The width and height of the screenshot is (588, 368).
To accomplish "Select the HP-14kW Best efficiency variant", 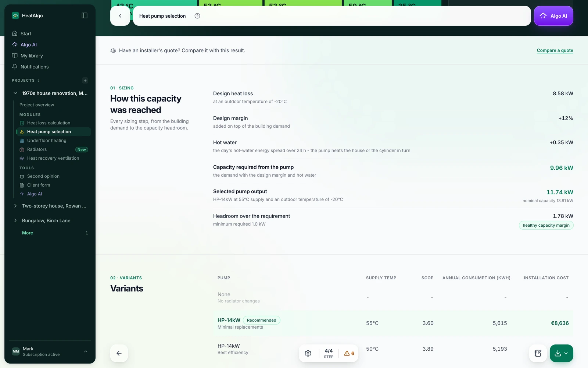I will coord(393,349).
